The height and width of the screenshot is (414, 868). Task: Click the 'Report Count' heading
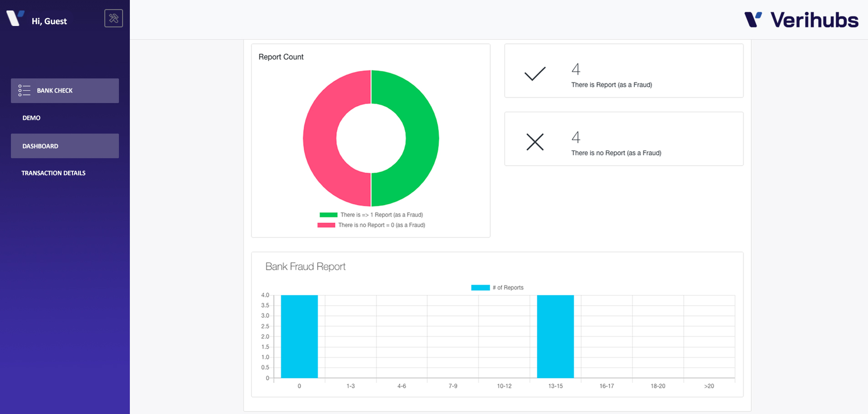[x=281, y=57]
